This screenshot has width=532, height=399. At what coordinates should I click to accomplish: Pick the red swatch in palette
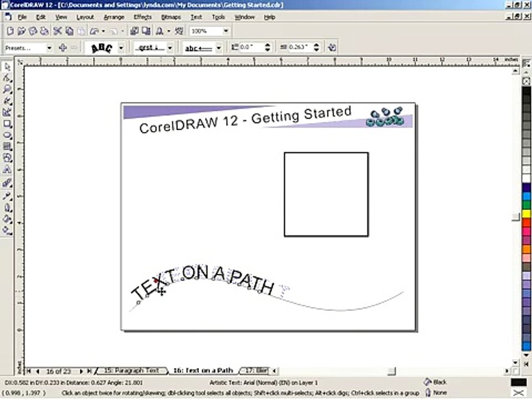pyautogui.click(x=526, y=223)
